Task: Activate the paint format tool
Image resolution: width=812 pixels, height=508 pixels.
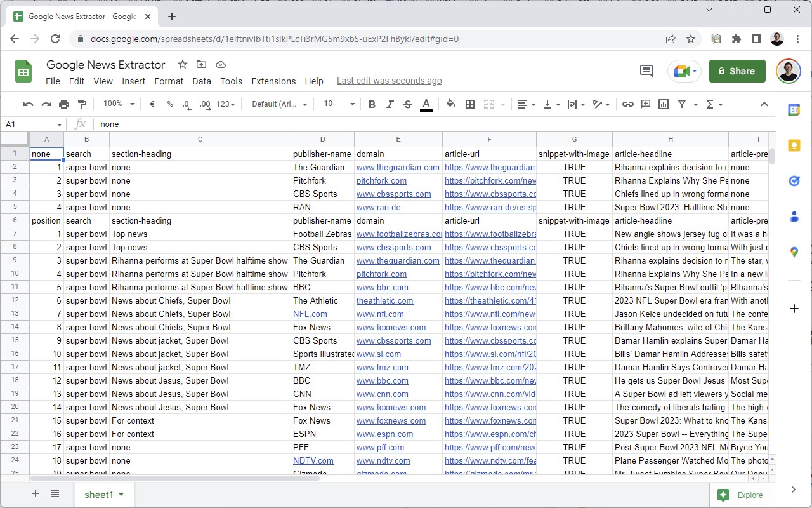Action: pos(82,104)
